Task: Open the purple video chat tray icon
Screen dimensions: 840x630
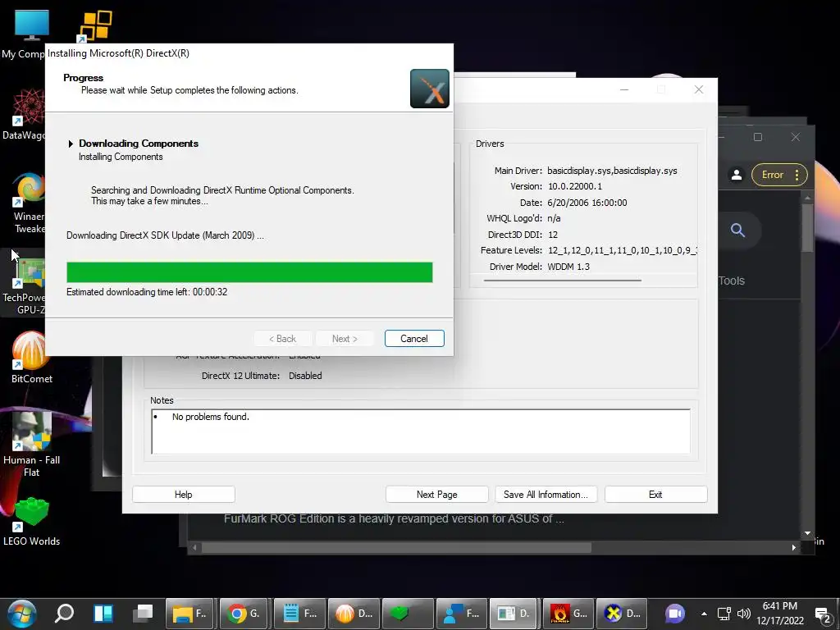Action: pyautogui.click(x=675, y=614)
